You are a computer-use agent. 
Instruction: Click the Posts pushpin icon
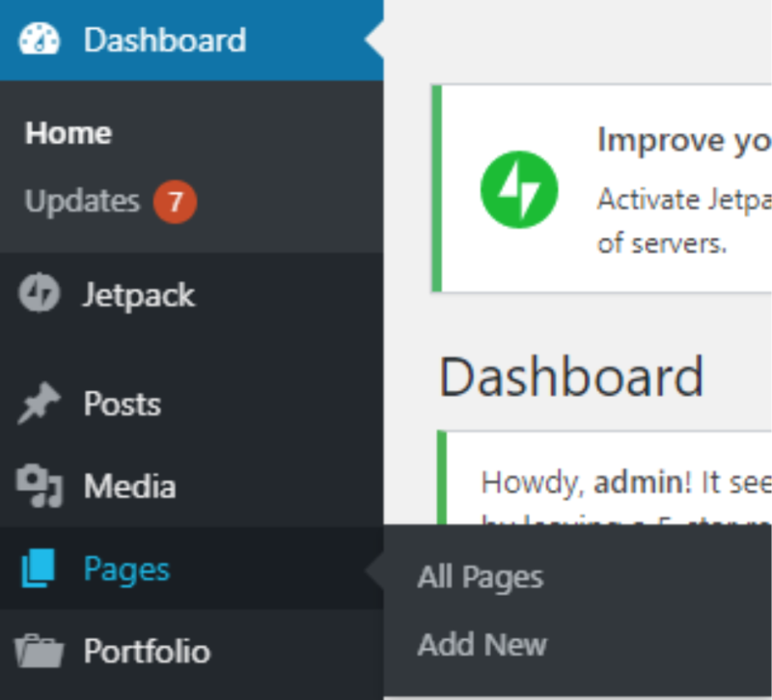click(x=40, y=404)
